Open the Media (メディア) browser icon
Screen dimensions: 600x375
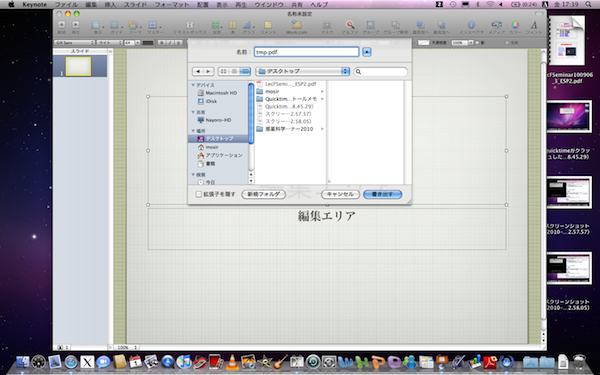click(496, 25)
